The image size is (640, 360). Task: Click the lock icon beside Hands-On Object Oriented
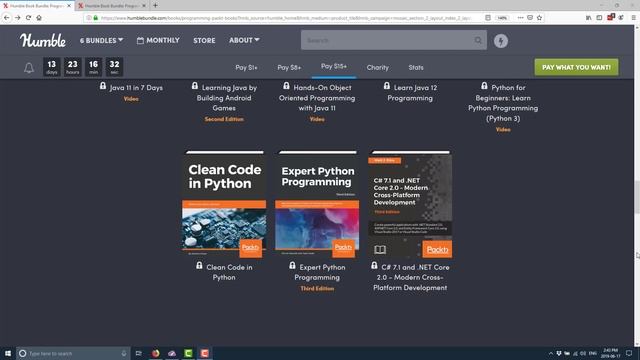(x=286, y=86)
